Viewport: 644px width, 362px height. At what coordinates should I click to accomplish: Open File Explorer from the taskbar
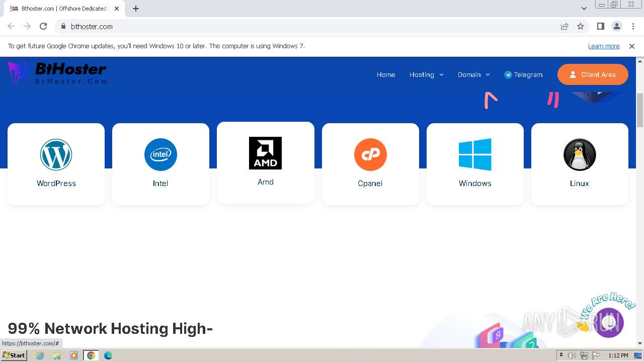tap(57, 355)
